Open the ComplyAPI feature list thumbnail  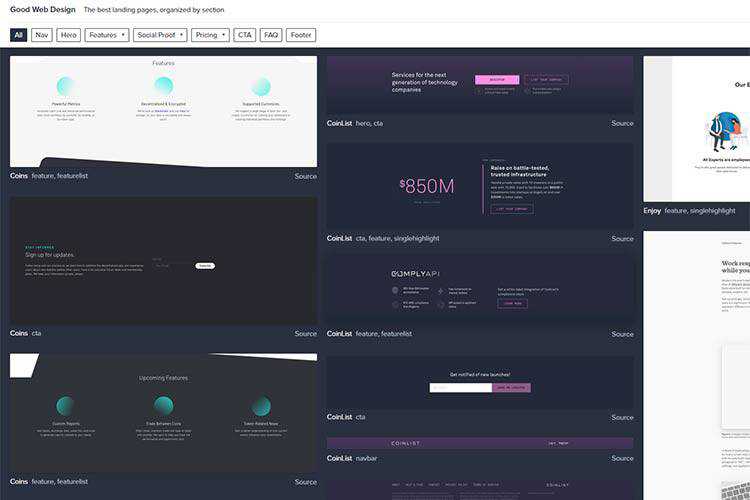point(479,290)
